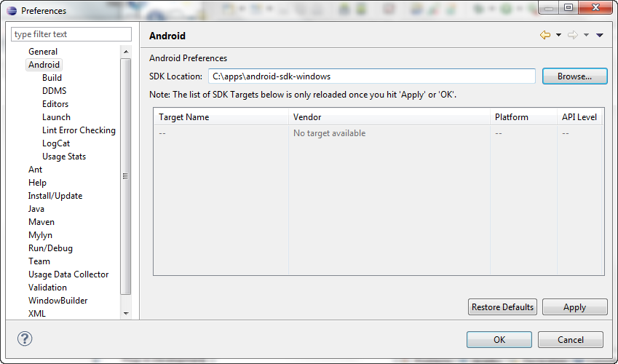
Task: Confirm with the OK button
Action: click(499, 339)
